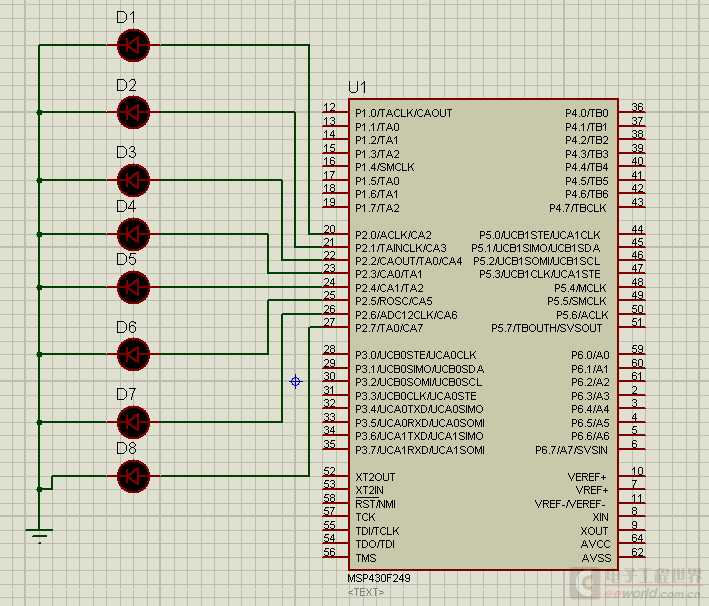Click pin P4.7/TBCLK label
The height and width of the screenshot is (606, 709).
(x=578, y=208)
